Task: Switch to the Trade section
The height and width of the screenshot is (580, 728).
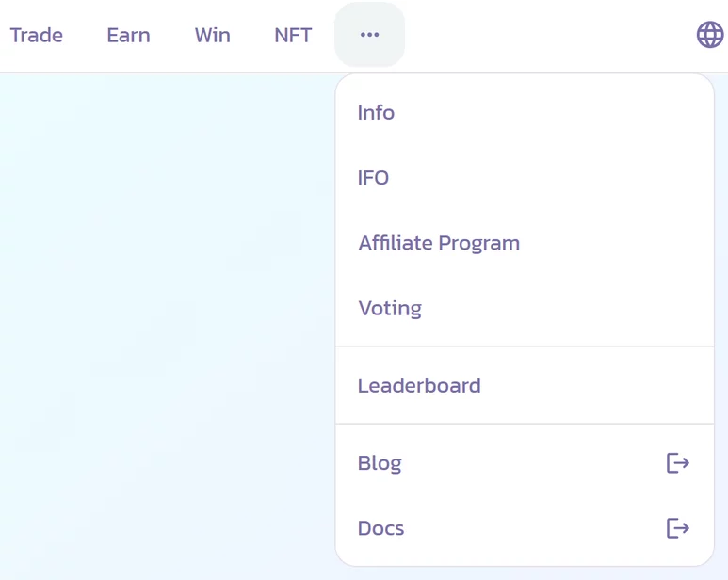Action: tap(37, 35)
